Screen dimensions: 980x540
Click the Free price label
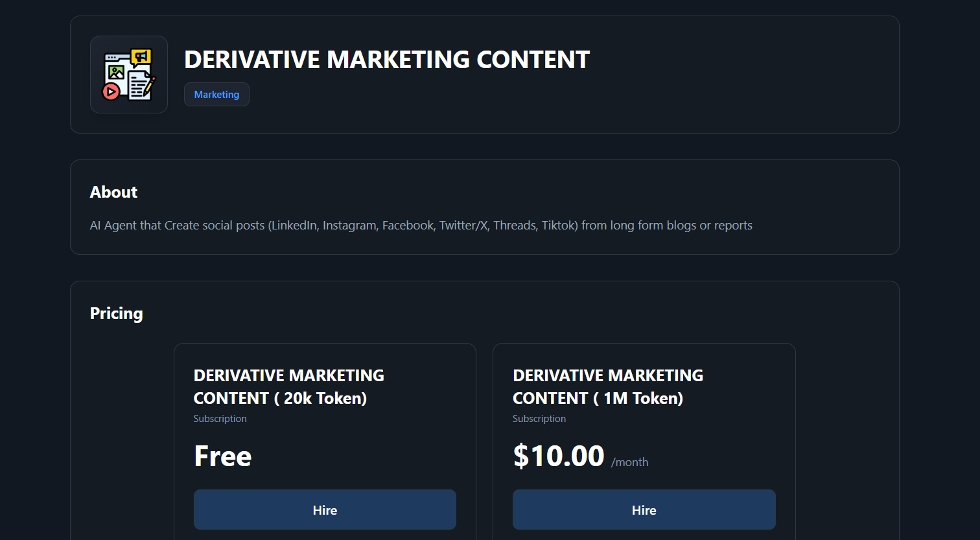click(x=222, y=456)
